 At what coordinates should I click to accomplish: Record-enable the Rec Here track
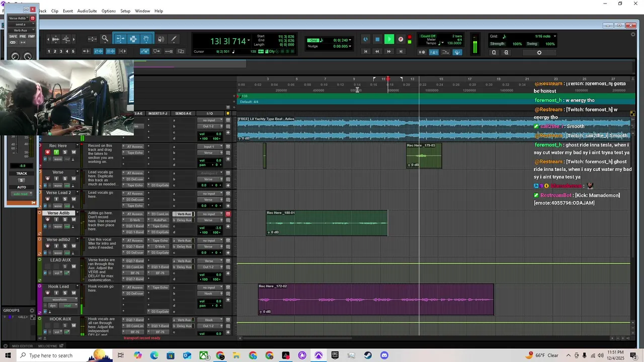(x=48, y=152)
